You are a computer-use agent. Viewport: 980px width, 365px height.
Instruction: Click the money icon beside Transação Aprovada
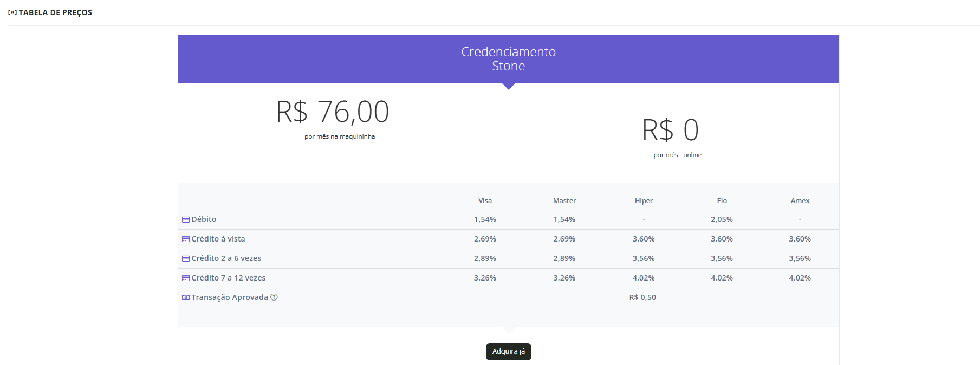click(x=186, y=297)
